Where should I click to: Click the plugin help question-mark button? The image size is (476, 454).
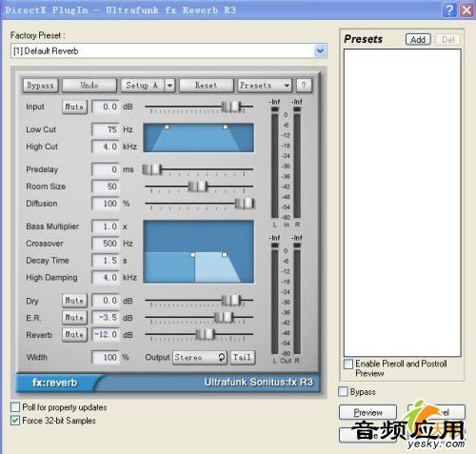point(304,86)
